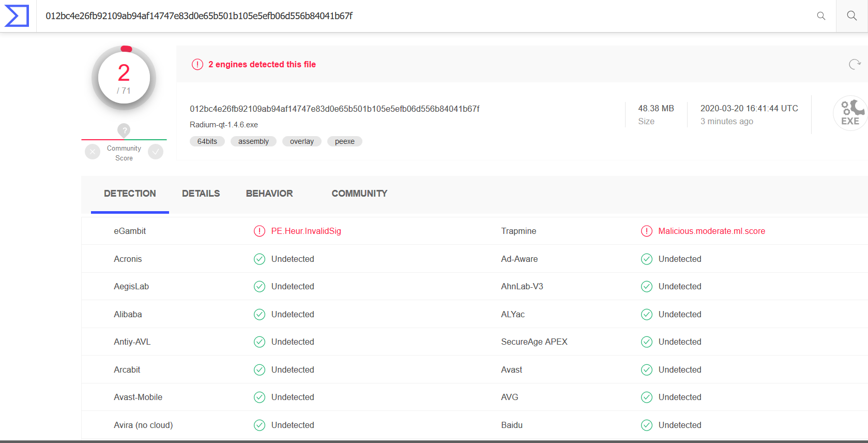
Task: Click the file name Radium-qt-1.4.6.exe
Action: pos(224,125)
